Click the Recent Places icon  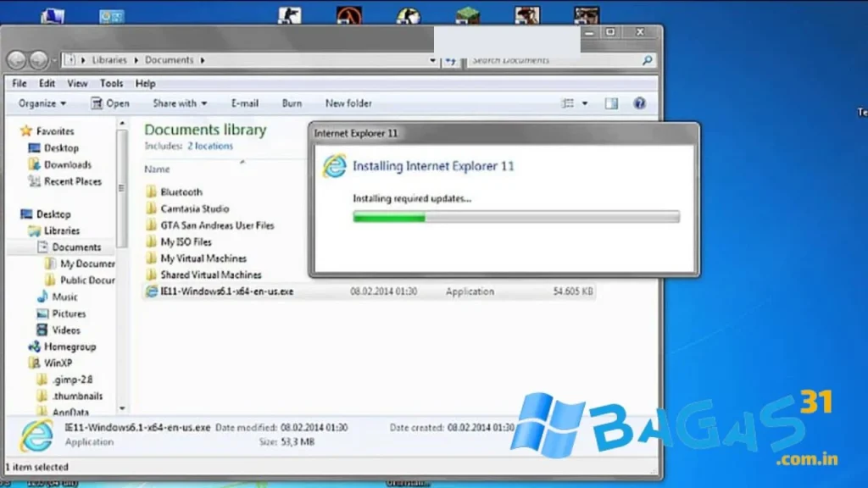(x=34, y=181)
